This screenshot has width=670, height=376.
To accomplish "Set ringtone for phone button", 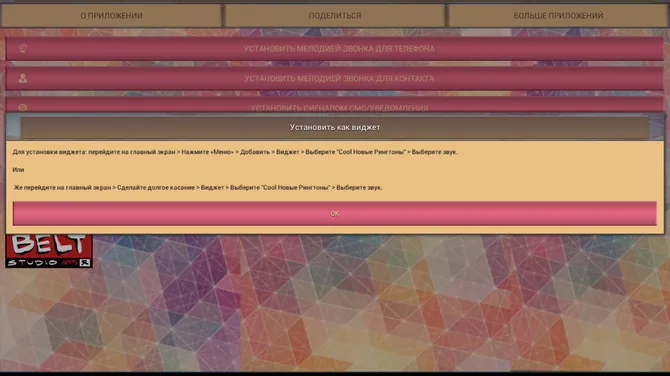I will [x=335, y=48].
